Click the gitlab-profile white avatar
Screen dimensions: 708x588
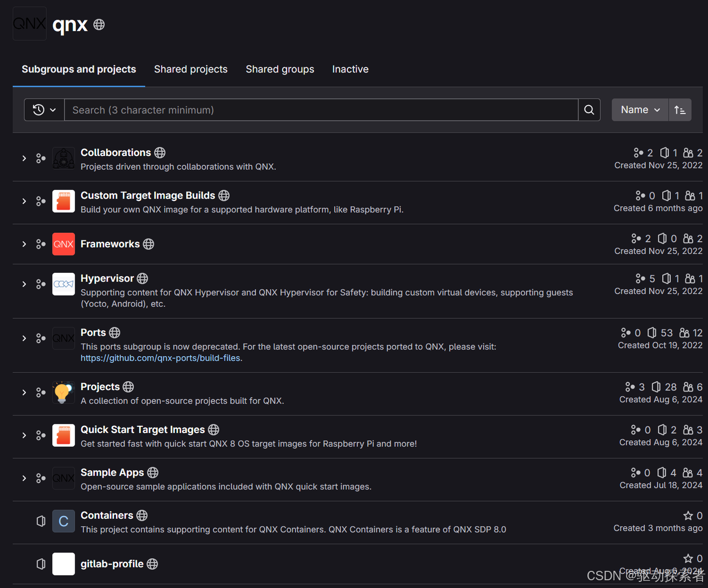coord(64,564)
